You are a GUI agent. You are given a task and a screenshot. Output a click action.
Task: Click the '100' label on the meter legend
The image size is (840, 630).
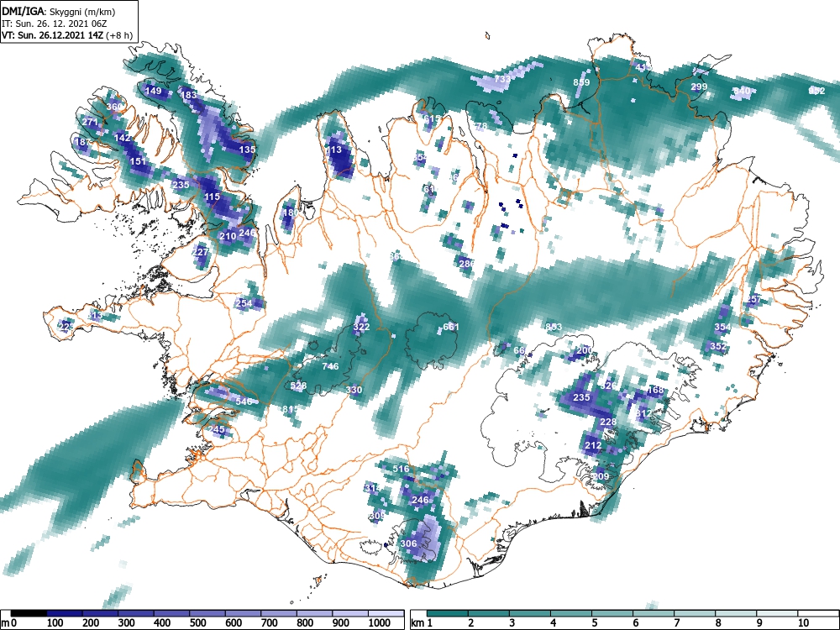coord(55,622)
